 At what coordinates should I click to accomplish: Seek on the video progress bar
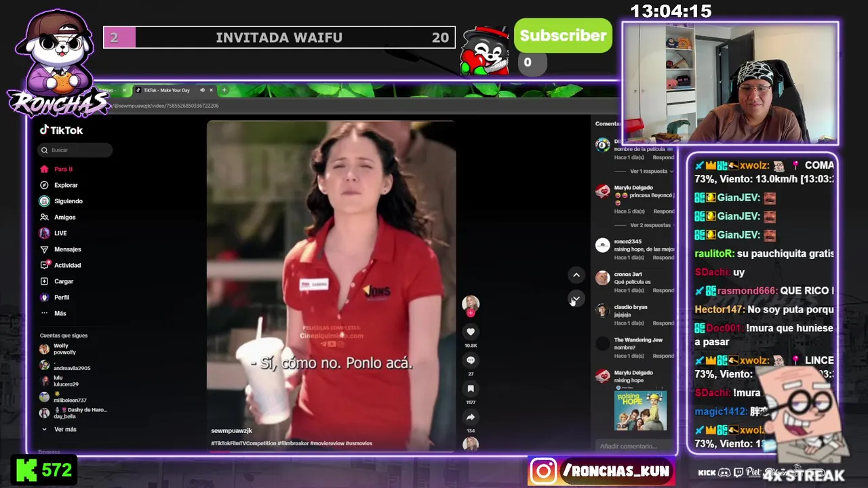331,451
